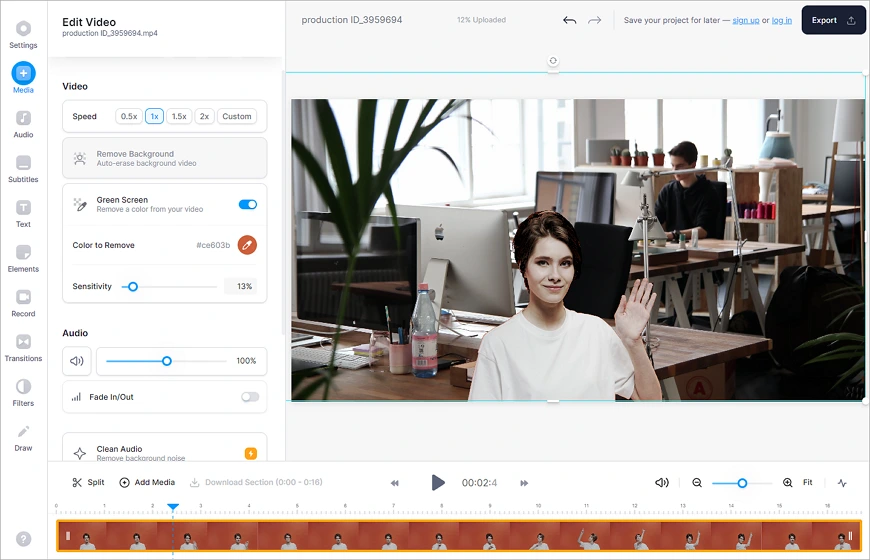Click the help question mark icon

tap(23, 539)
